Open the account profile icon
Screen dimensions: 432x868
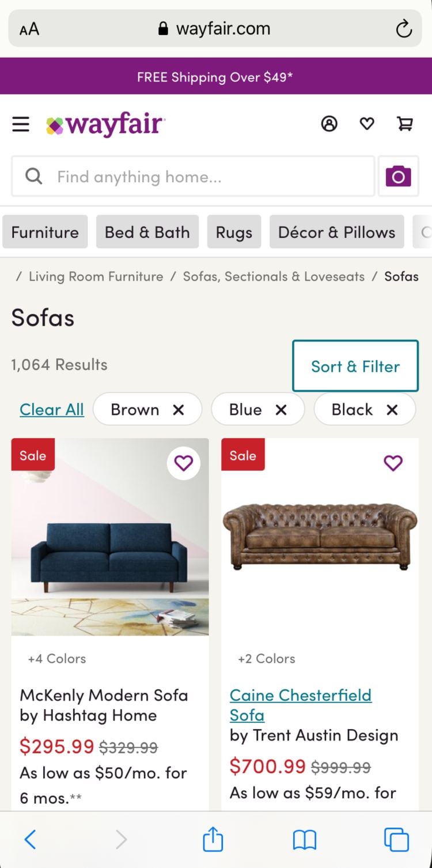coord(329,123)
